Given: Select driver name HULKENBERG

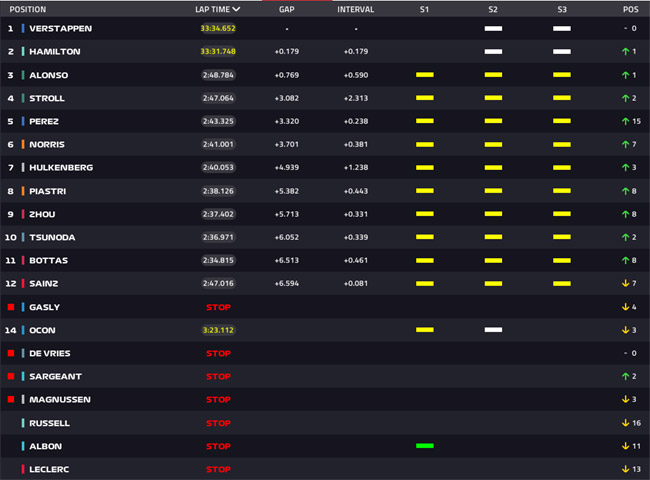Looking at the screenshot, I should pyautogui.click(x=61, y=167).
